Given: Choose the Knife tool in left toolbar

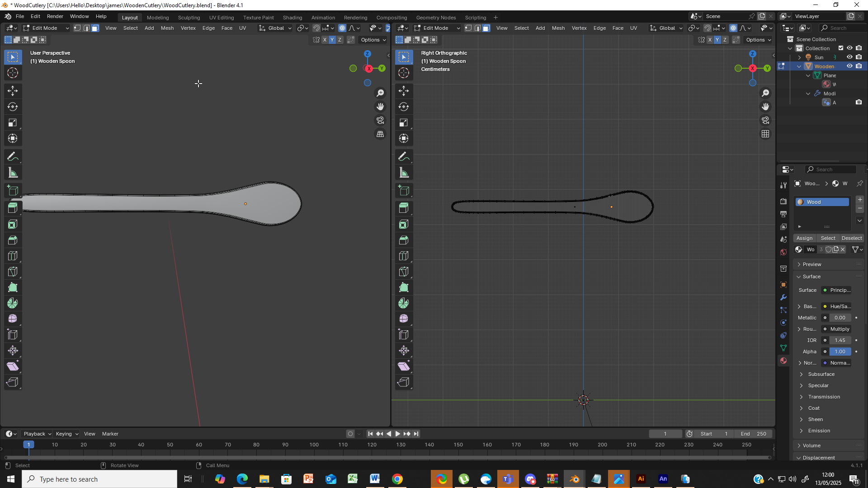Looking at the screenshot, I should click(x=13, y=272).
